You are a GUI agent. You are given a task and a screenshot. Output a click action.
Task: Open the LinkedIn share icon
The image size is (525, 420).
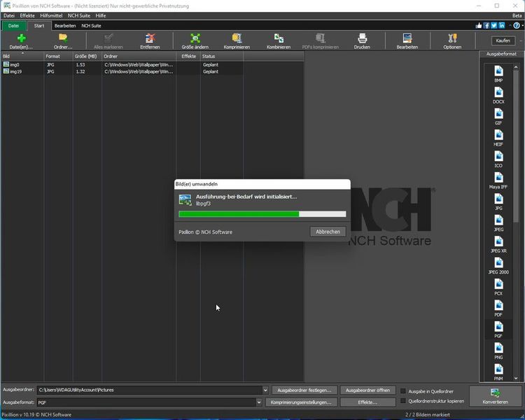[x=502, y=25]
